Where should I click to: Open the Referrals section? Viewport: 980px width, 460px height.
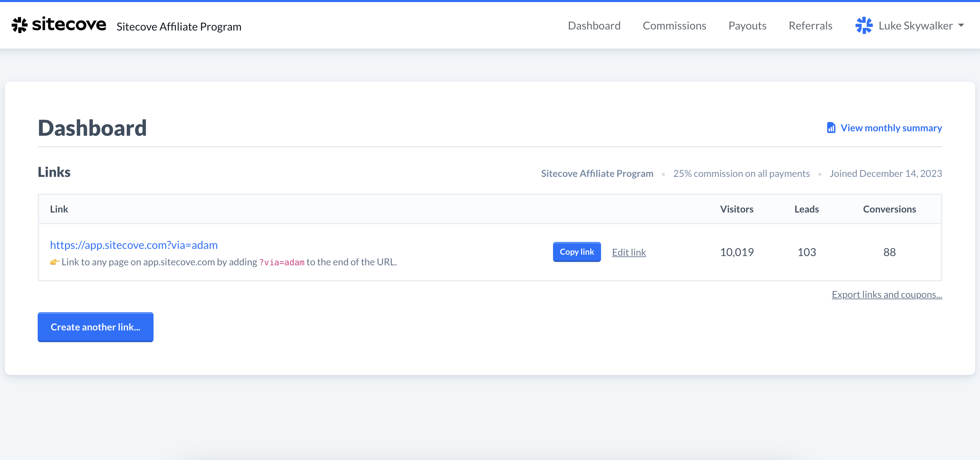810,25
